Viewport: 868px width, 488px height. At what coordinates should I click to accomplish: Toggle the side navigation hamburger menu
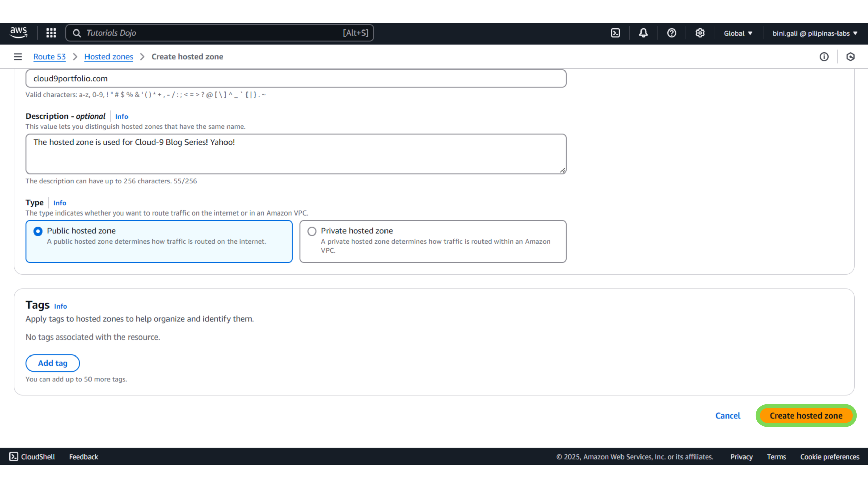(x=18, y=57)
